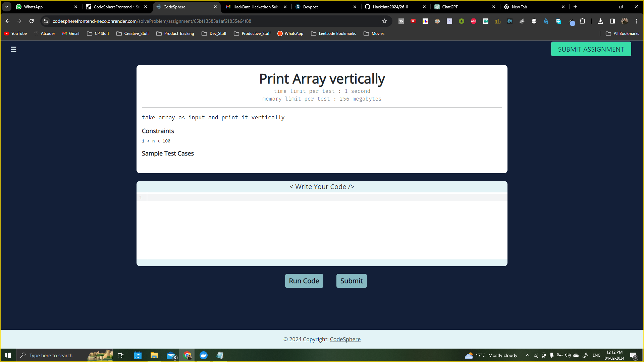Screen dimensions: 644x362
Task: Open the CodeSphere footer link
Action: [345, 339]
